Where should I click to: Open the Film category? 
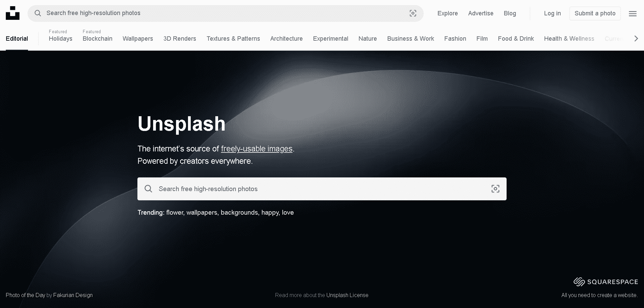pyautogui.click(x=482, y=39)
